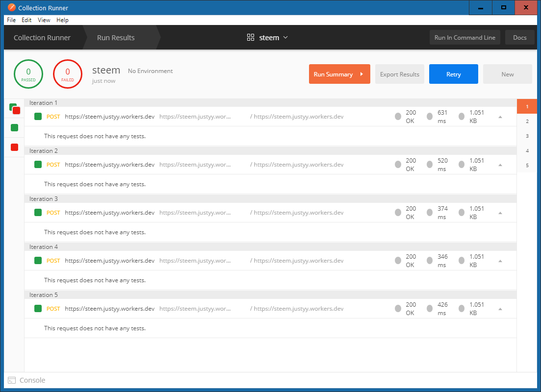Open the File menu
Image resolution: width=541 pixels, height=392 pixels.
click(x=11, y=20)
